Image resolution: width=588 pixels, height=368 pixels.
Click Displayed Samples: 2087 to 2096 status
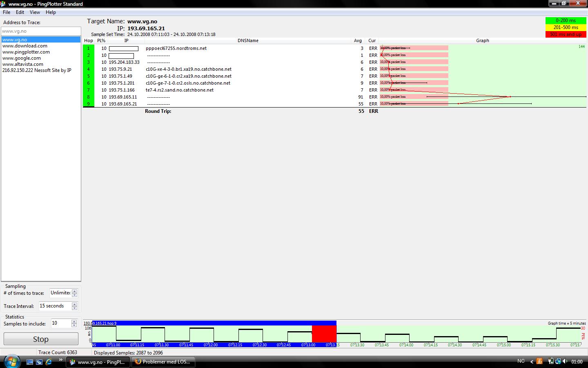click(x=128, y=352)
